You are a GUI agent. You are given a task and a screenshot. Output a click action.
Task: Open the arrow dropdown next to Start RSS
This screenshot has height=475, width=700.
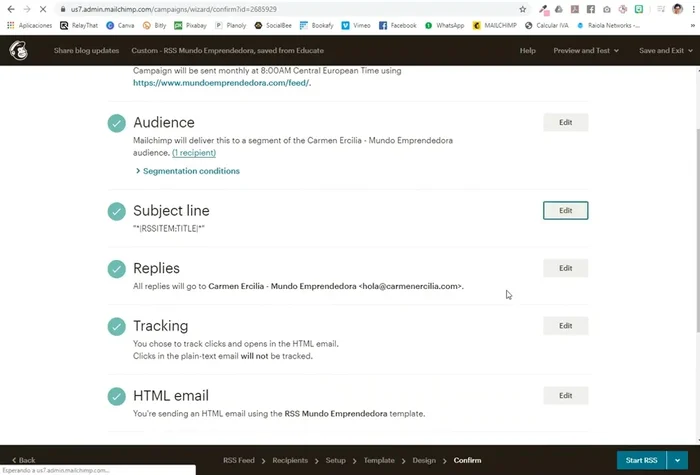[x=678, y=460]
